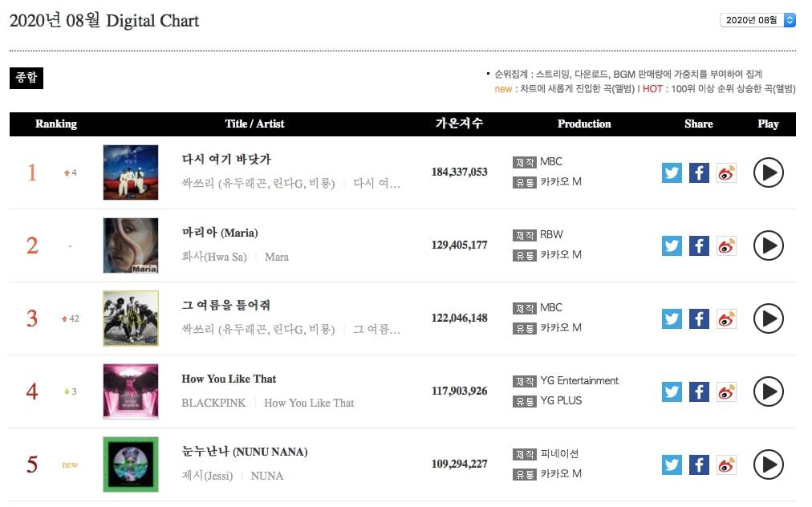Click the Maria album cover thumbnail
812x507 pixels.
[x=131, y=245]
